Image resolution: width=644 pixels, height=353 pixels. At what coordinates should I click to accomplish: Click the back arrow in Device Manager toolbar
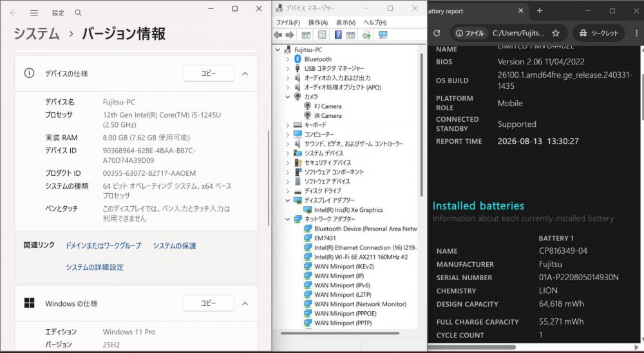[278, 35]
